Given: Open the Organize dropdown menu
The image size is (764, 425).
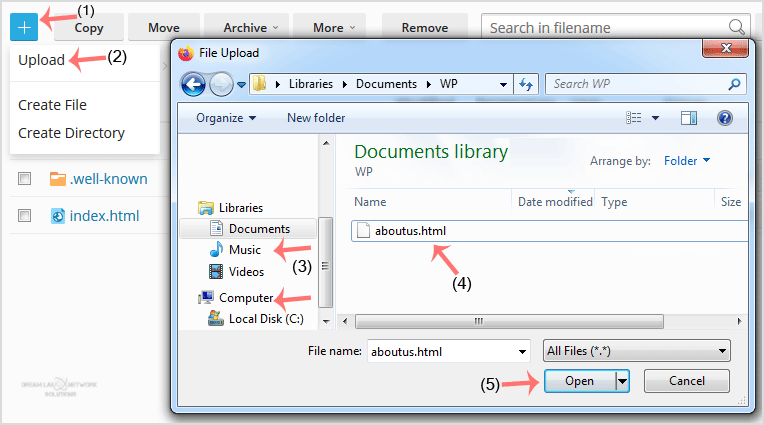Looking at the screenshot, I should click(x=226, y=118).
